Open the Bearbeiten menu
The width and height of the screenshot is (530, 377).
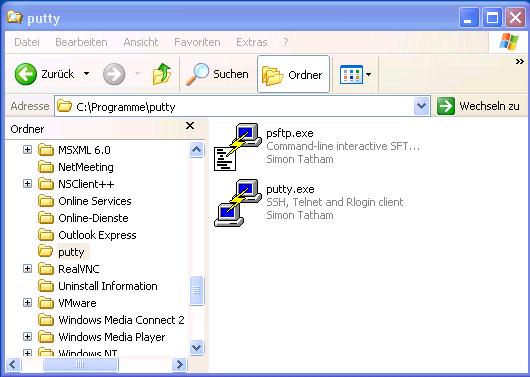click(81, 42)
